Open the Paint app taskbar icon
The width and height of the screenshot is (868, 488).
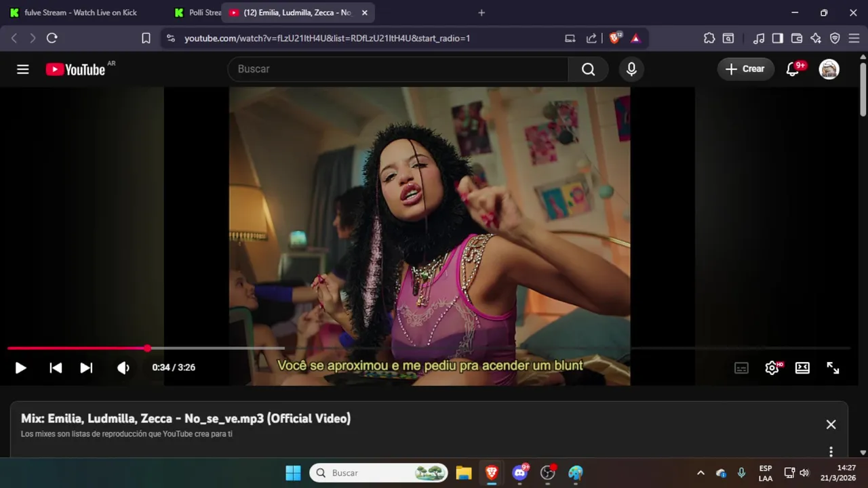(x=576, y=473)
